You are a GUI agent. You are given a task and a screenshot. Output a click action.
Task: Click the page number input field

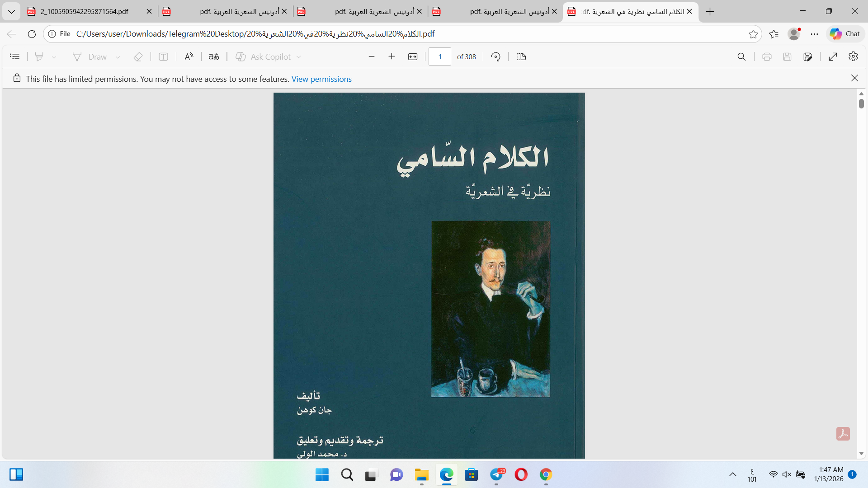coord(440,56)
